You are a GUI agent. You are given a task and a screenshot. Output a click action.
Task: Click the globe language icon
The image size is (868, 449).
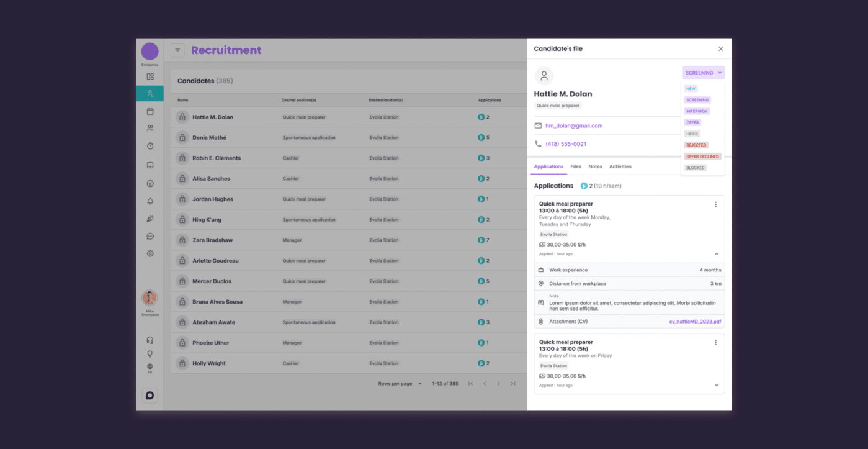[x=150, y=366]
